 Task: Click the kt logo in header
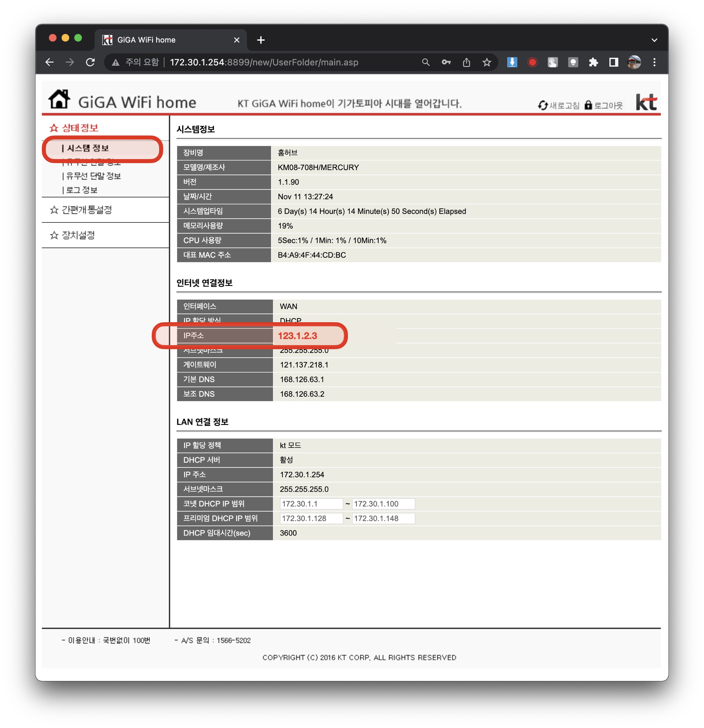coord(646,102)
